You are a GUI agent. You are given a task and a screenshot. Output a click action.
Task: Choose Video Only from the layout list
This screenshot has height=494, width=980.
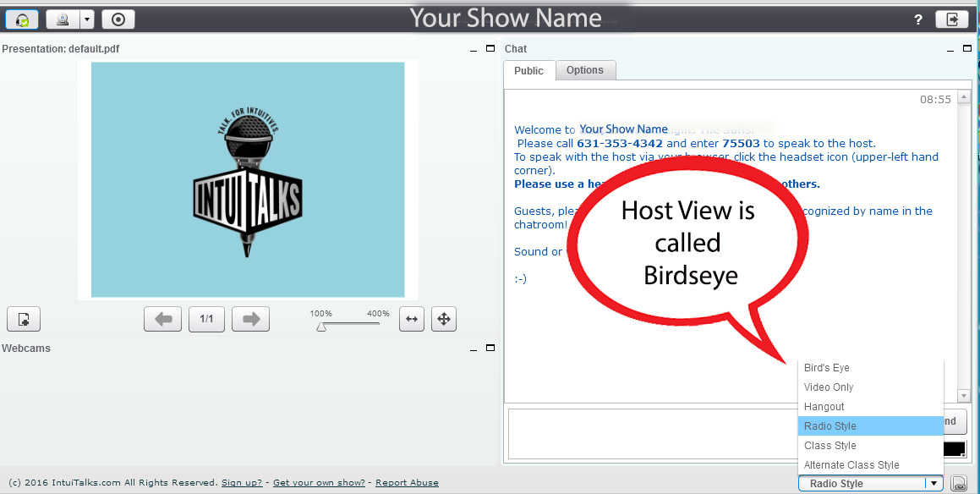tap(871, 387)
